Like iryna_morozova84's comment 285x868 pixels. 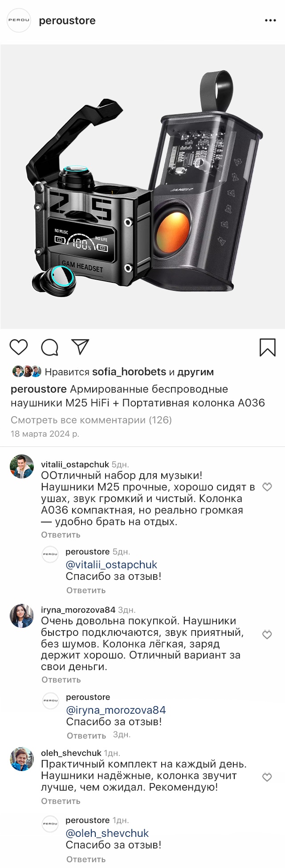point(267,635)
